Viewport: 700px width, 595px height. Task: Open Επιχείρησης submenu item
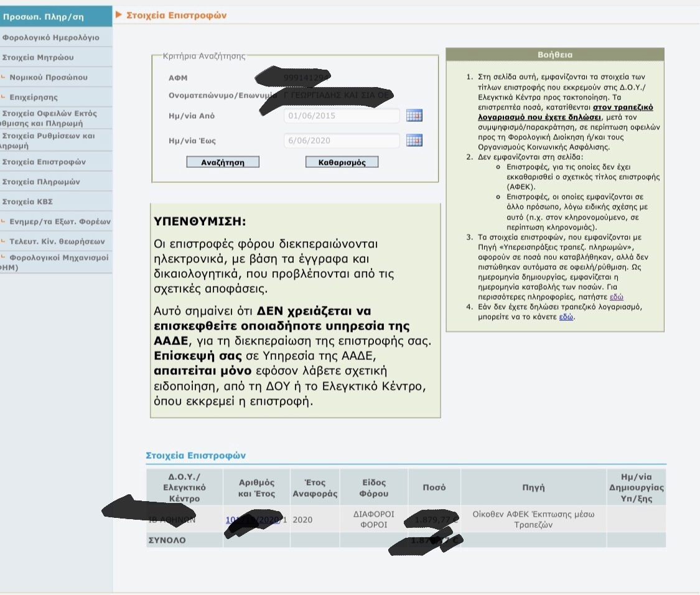click(x=34, y=98)
